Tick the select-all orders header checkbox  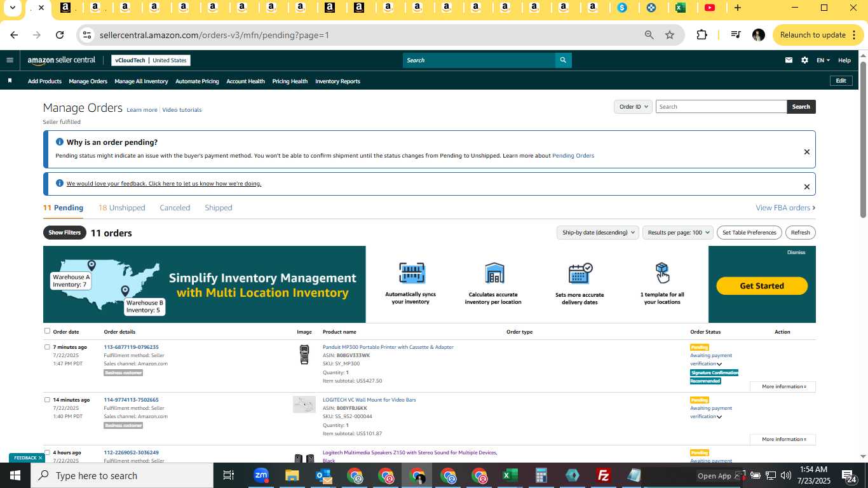point(47,331)
